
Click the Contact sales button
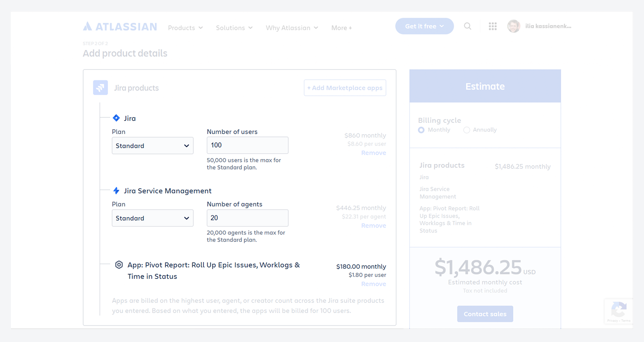pyautogui.click(x=485, y=314)
